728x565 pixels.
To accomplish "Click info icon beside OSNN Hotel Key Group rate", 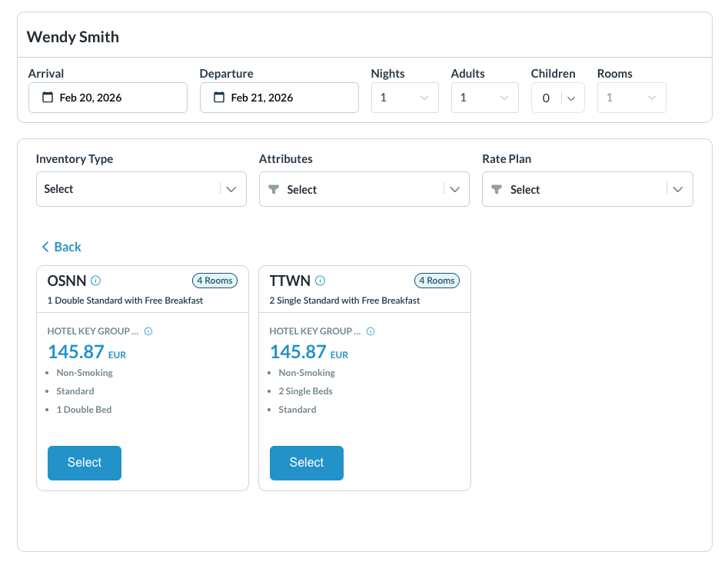I will [x=148, y=331].
